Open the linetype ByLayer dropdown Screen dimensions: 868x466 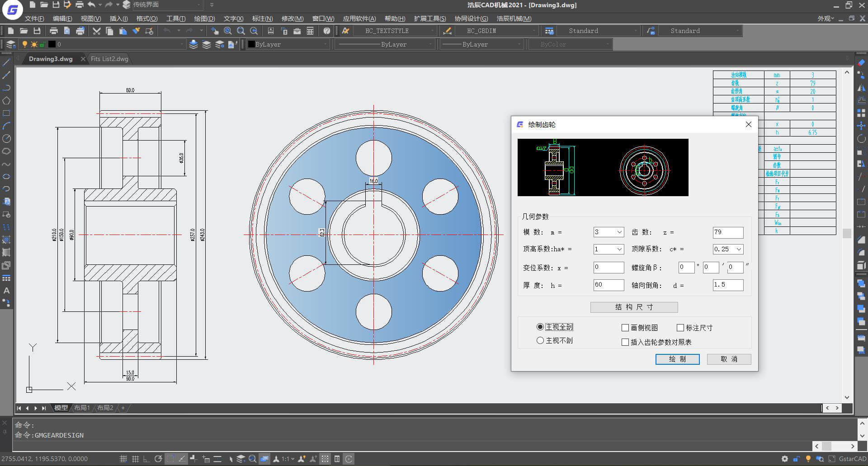point(384,44)
